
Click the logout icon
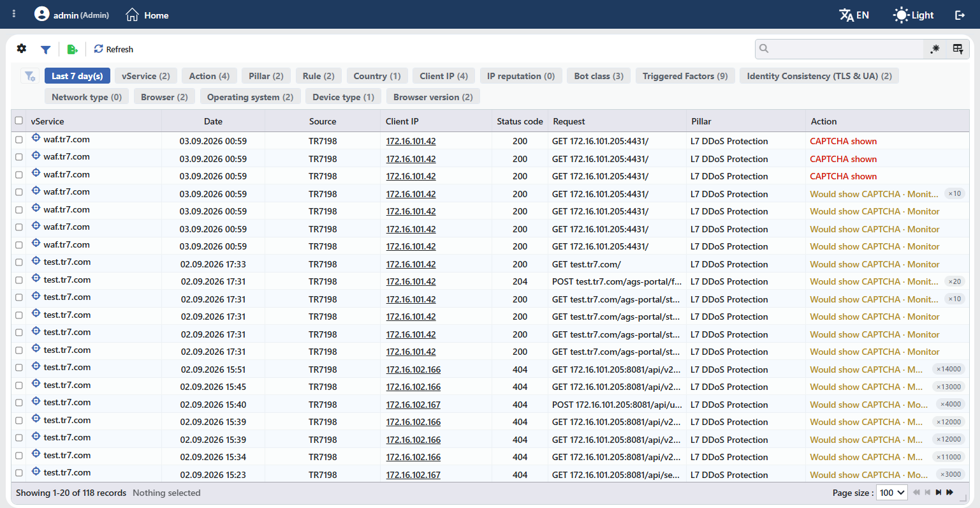(x=960, y=15)
